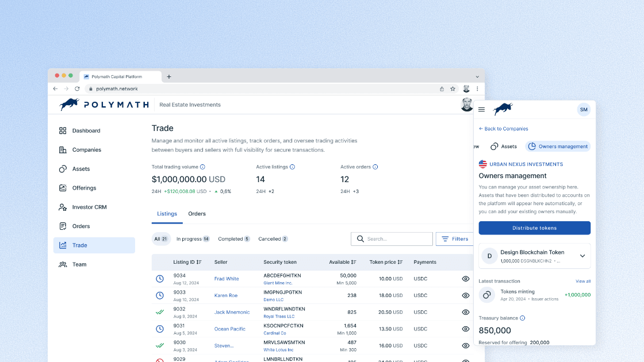Show In progress listings
The image size is (644, 362).
tap(193, 239)
